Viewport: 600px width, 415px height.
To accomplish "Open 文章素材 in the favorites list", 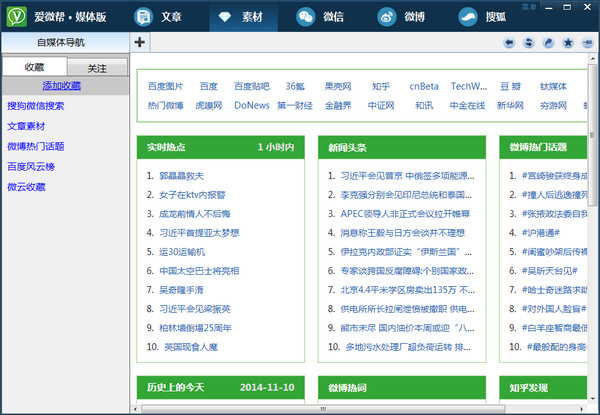I will click(26, 126).
